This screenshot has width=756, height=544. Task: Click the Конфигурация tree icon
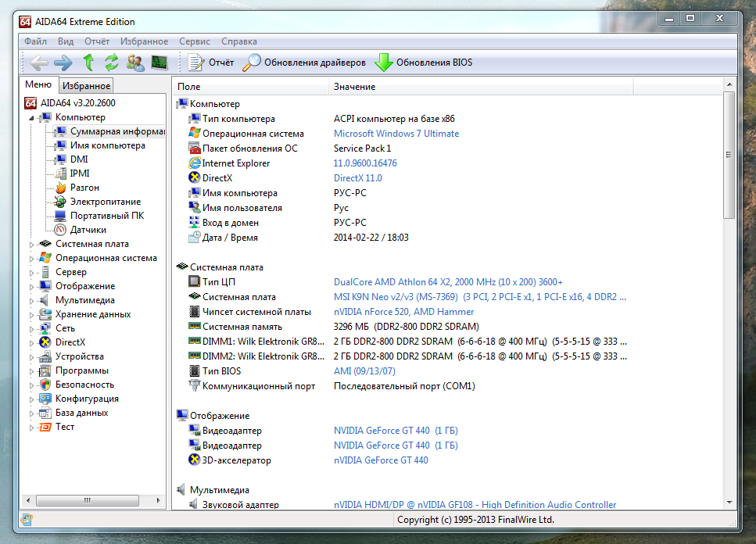click(45, 399)
